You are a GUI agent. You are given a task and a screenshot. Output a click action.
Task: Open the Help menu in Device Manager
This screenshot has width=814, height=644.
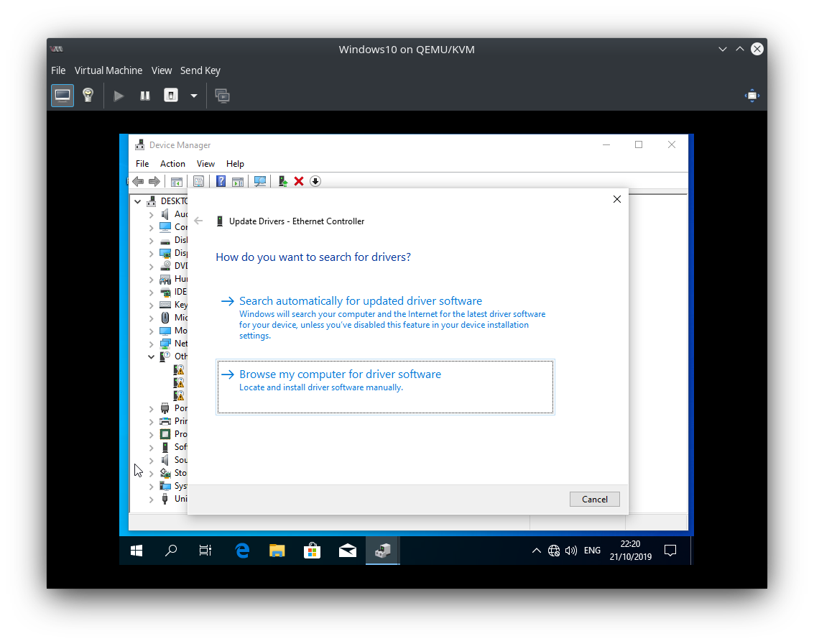[x=235, y=164]
